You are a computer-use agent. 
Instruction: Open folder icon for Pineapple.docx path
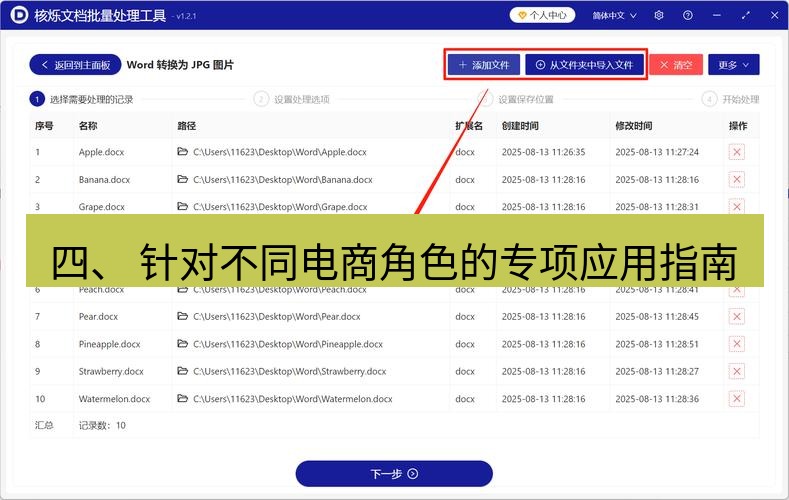(183, 344)
